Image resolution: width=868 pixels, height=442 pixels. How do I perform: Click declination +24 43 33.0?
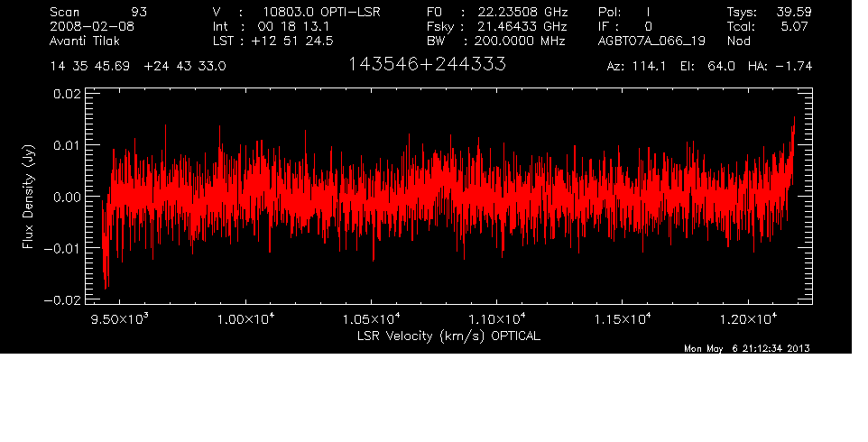(x=185, y=67)
